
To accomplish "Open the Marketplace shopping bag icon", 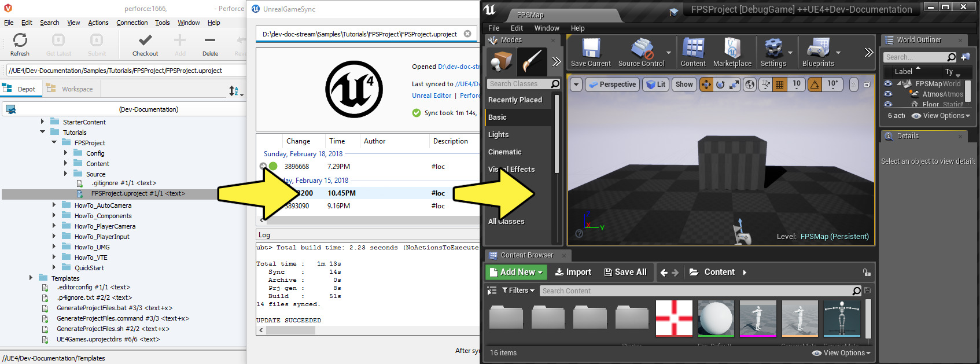I will pyautogui.click(x=732, y=49).
